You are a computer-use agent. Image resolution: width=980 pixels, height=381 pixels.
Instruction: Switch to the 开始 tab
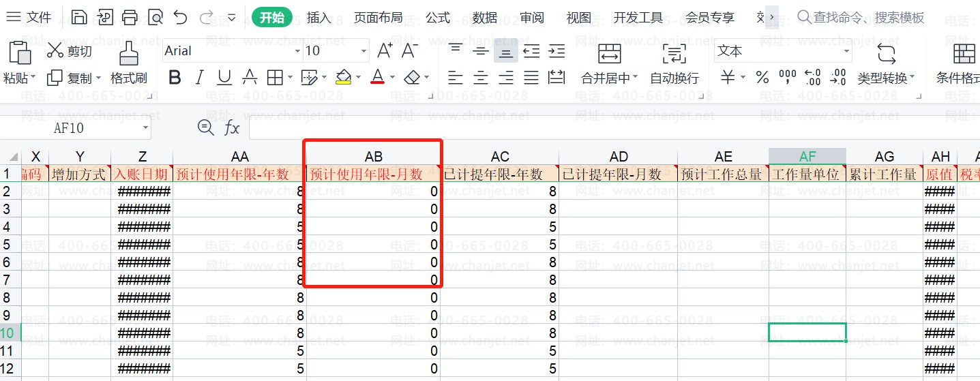pos(271,18)
